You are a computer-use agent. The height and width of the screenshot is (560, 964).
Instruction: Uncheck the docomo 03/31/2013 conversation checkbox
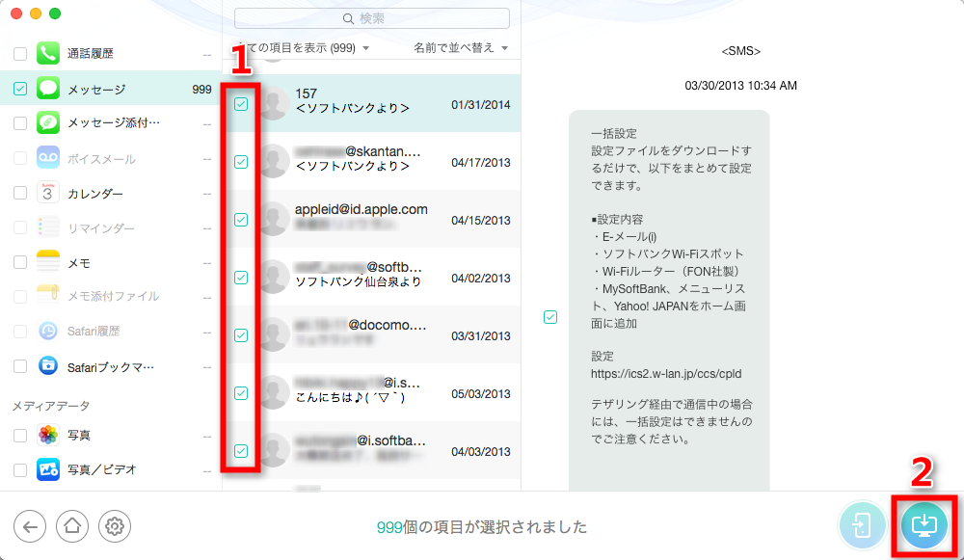tap(241, 335)
